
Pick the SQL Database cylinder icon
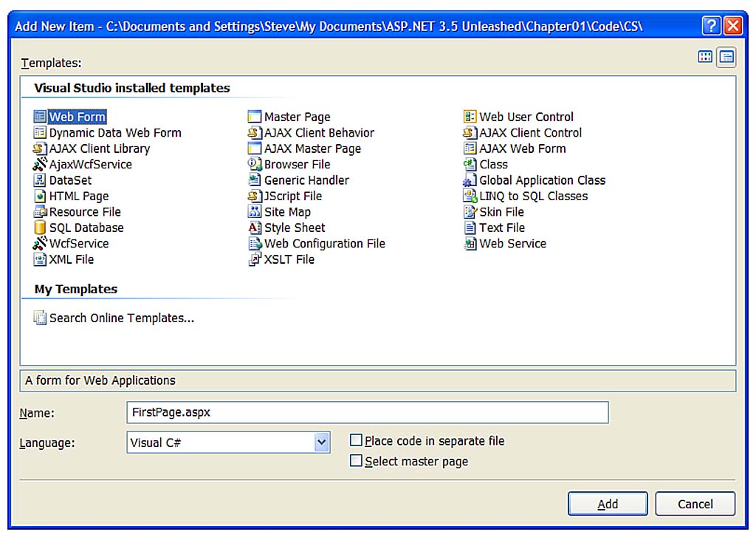click(x=40, y=228)
